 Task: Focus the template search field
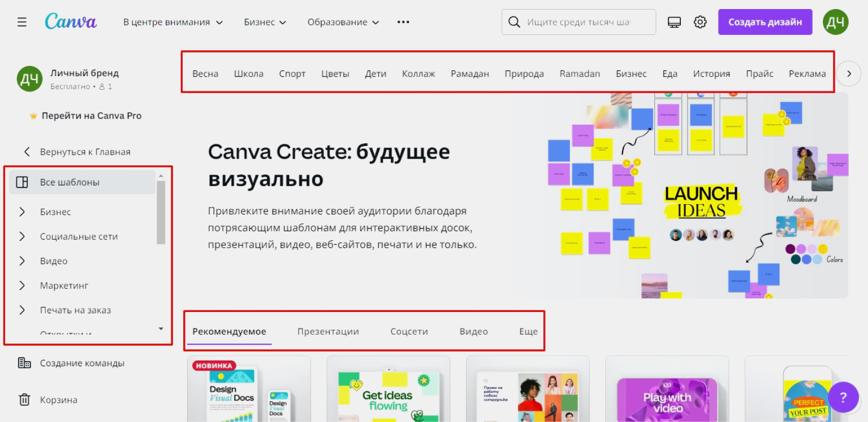(579, 22)
